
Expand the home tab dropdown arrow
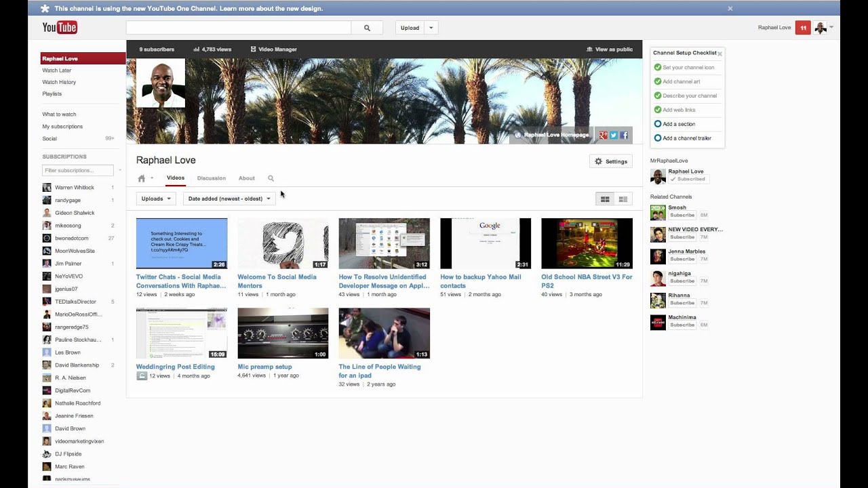[152, 178]
